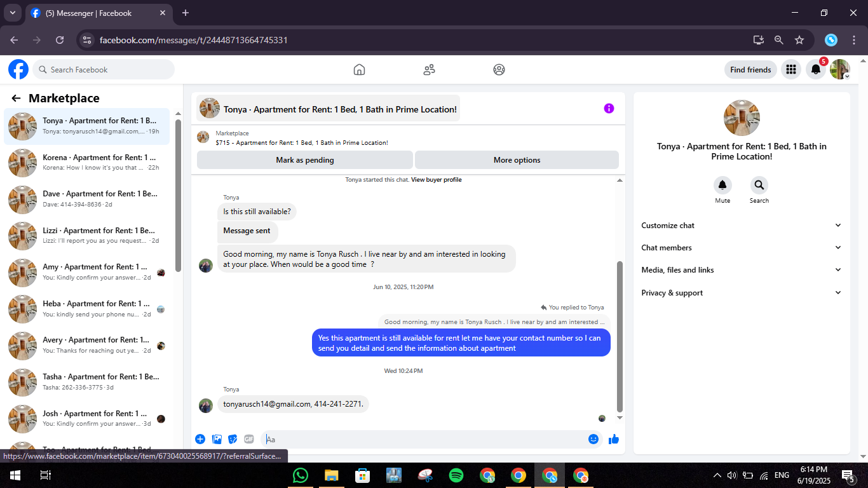This screenshot has height=488, width=868.
Task: Open a new browser tab
Action: tap(186, 13)
